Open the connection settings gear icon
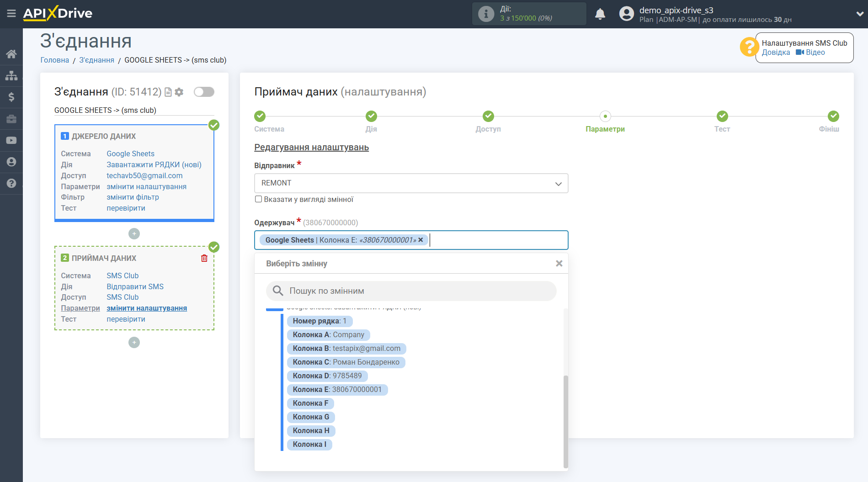Image resolution: width=868 pixels, height=482 pixels. pos(179,92)
